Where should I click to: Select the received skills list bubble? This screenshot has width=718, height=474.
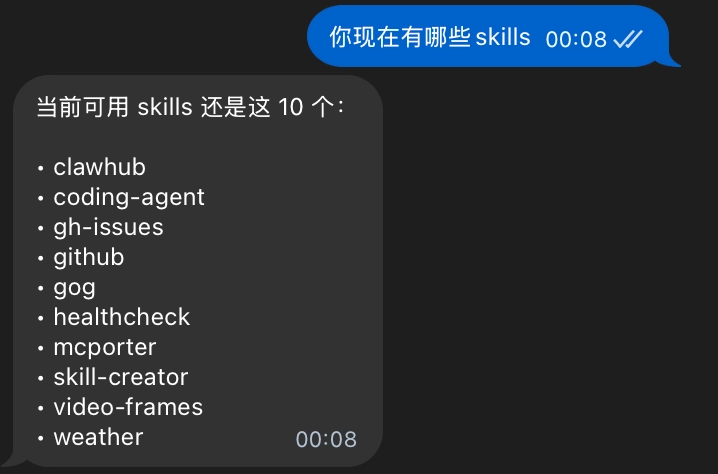(x=198, y=271)
